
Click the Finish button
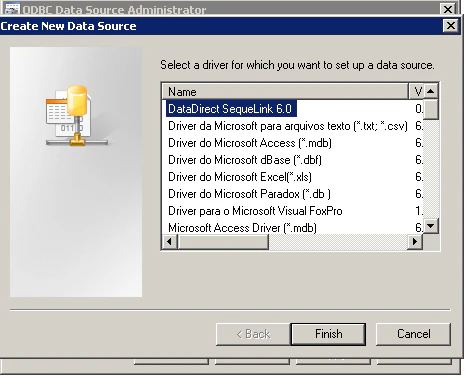pos(328,334)
